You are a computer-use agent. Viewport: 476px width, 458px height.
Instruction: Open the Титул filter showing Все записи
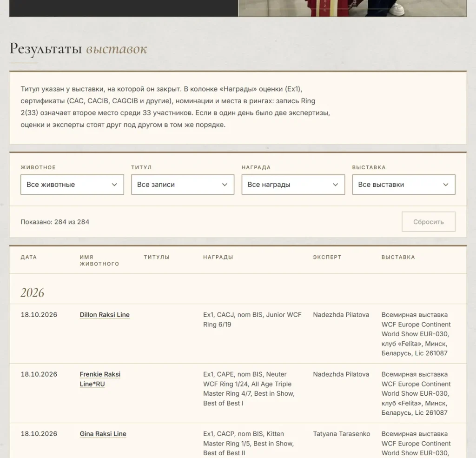tap(183, 184)
